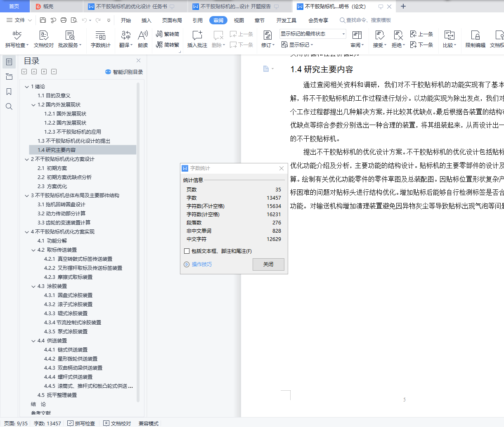Open print preview icon in quick toolbar
This screenshot has width=504, height=427.
click(74, 20)
